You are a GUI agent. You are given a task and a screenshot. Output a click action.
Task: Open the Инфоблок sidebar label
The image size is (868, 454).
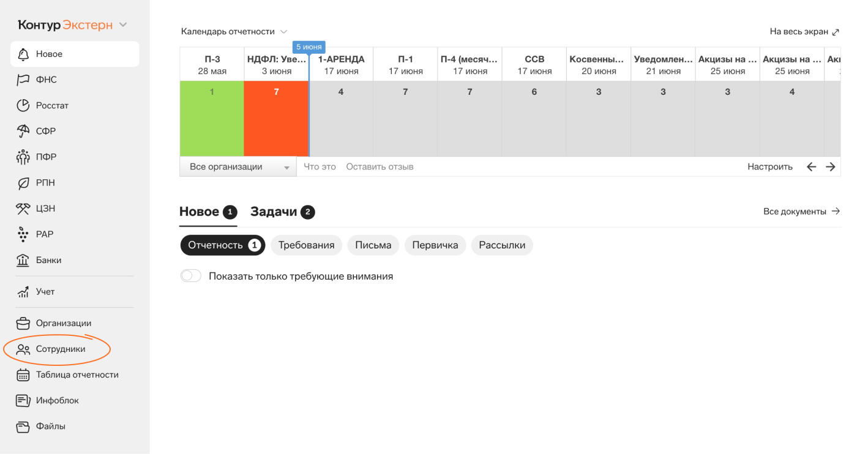point(58,401)
